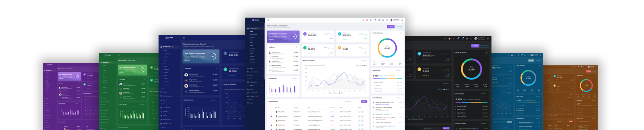
Task: Click the Export button
Action: [399, 26]
